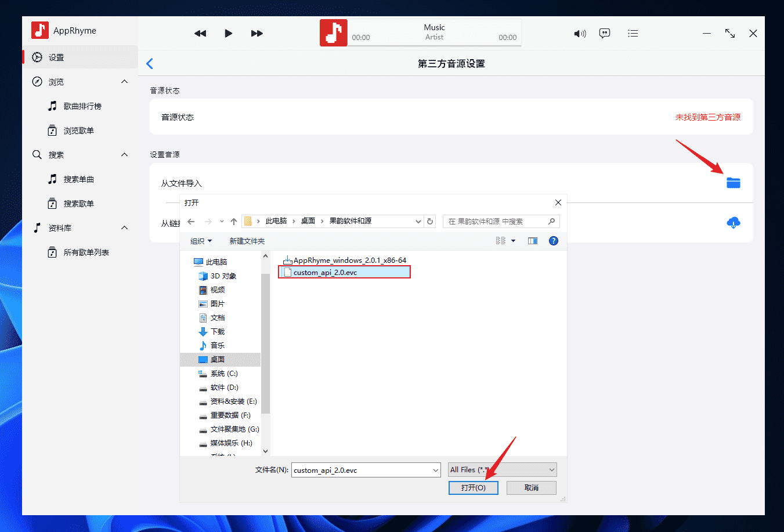Play the previous track
The image size is (784, 532).
pyautogui.click(x=200, y=34)
